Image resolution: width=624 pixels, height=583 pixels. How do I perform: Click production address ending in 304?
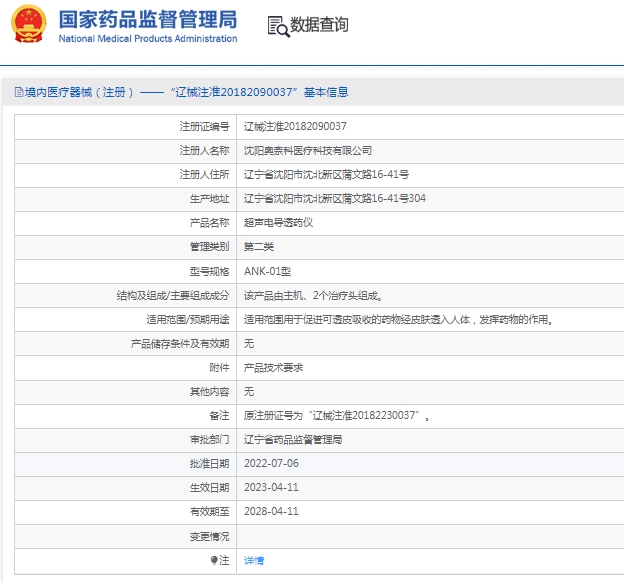(335, 198)
